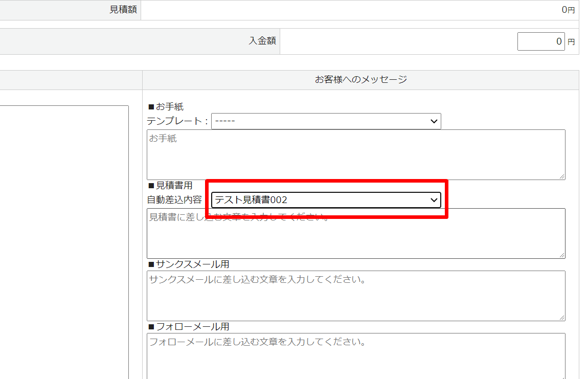This screenshot has width=588, height=379.
Task: Click the ■フォローメール用 section label
Action: pyautogui.click(x=189, y=327)
